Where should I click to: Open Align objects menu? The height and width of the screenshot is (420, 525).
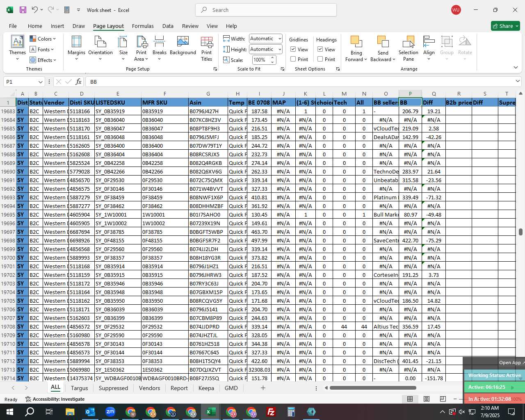point(429,48)
